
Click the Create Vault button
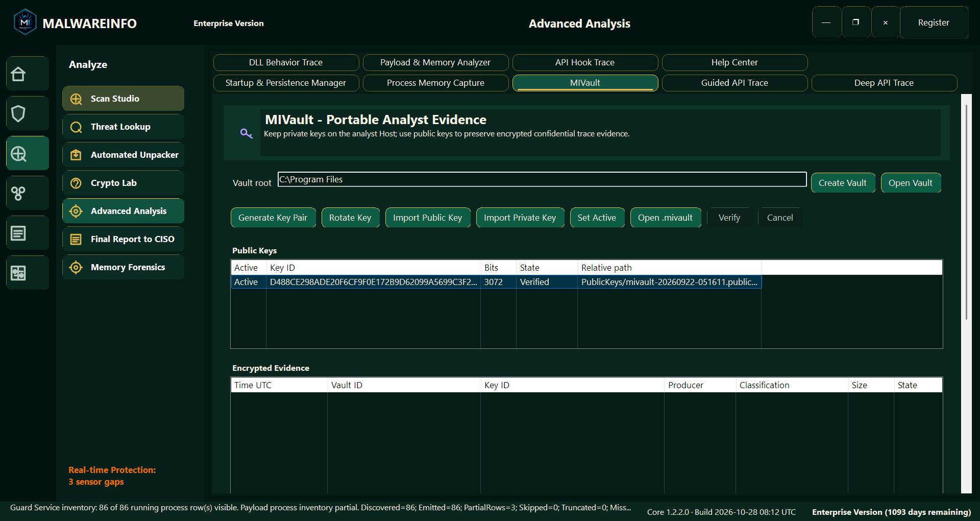coord(843,183)
